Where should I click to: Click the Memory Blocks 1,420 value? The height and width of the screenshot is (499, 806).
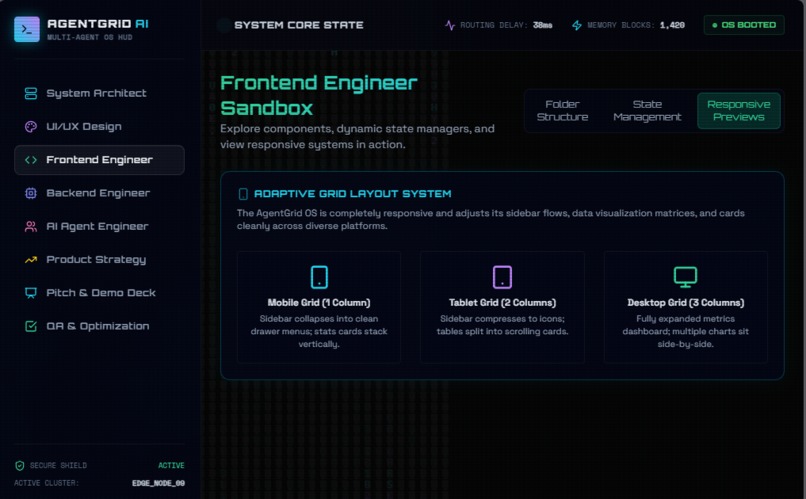point(672,25)
